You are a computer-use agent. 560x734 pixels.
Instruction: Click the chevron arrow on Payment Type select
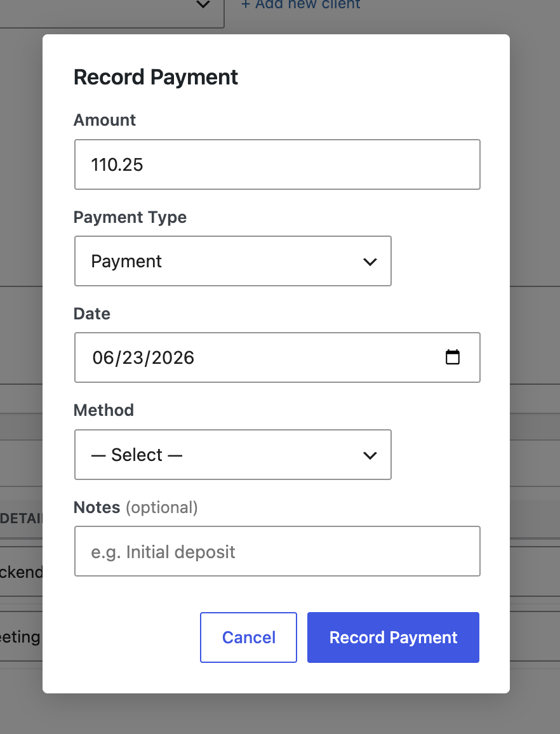click(370, 262)
